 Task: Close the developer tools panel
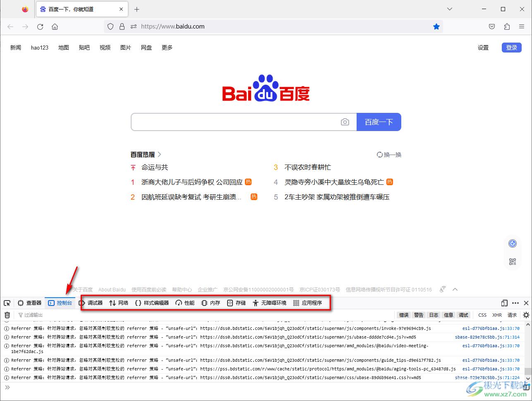click(526, 303)
